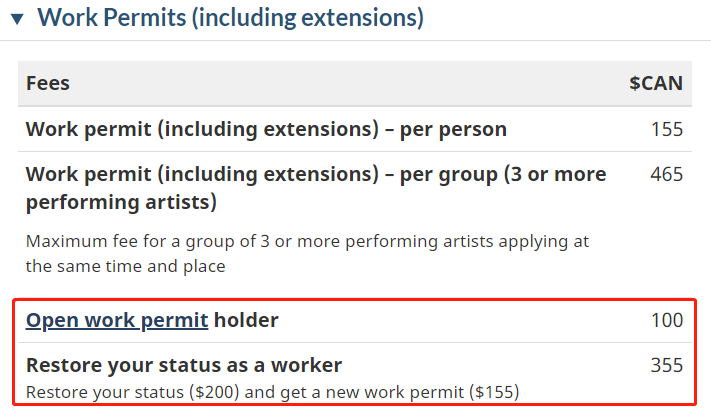Click the 'performing artists)' title line

(121, 202)
